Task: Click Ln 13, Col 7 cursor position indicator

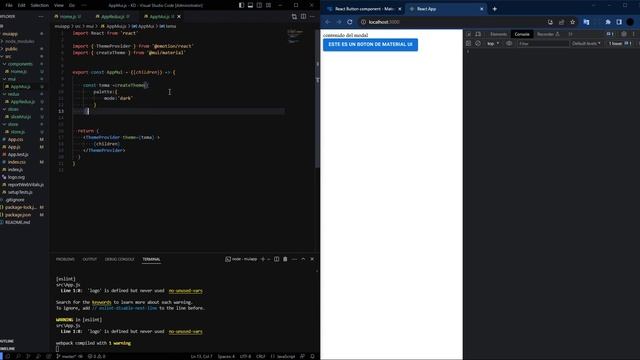Action: 201,356
